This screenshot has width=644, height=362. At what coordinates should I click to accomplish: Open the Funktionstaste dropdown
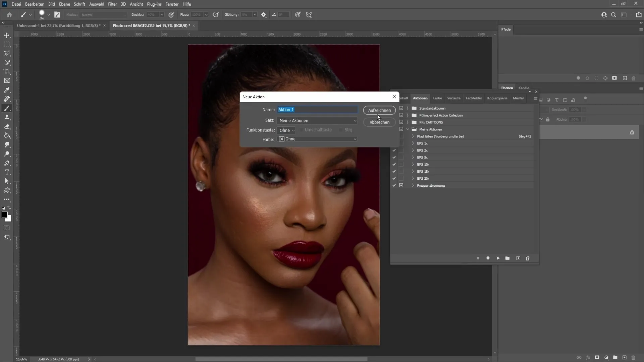(287, 130)
